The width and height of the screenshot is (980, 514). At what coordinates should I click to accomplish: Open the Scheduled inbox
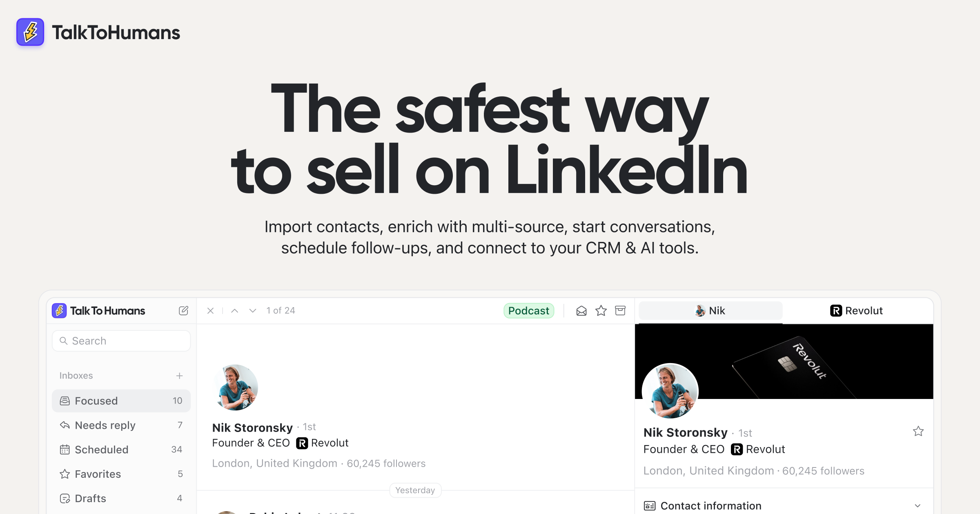pos(121,450)
